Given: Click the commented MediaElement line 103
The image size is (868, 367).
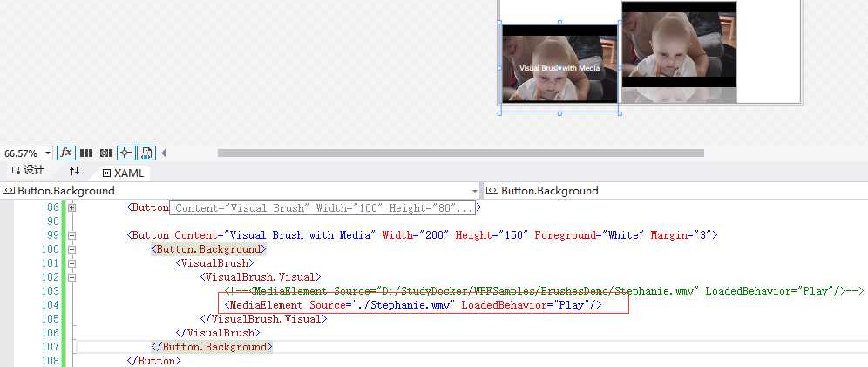Looking at the screenshot, I should pos(544,290).
